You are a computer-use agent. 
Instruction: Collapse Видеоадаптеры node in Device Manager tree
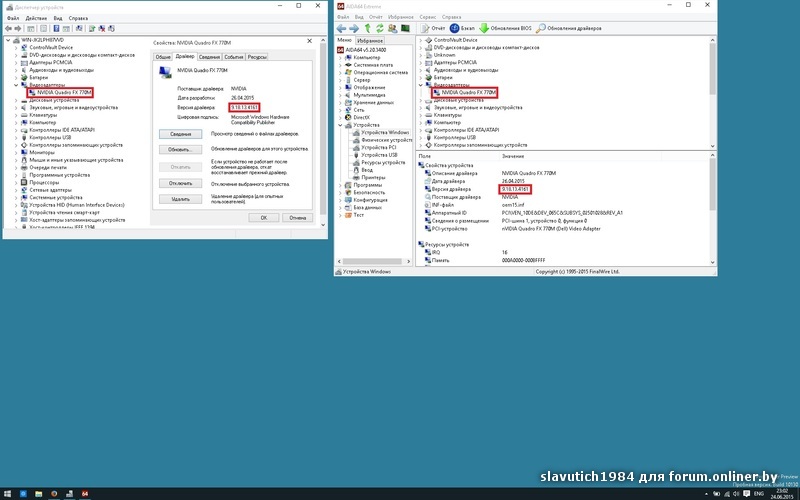[x=16, y=85]
